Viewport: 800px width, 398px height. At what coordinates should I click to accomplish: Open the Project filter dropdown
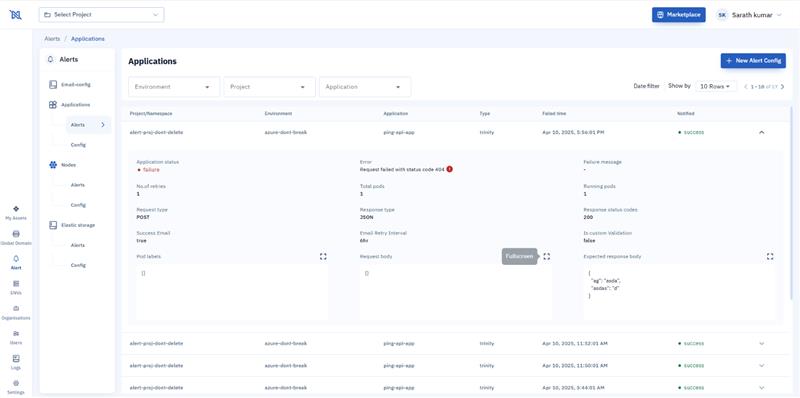coord(269,87)
